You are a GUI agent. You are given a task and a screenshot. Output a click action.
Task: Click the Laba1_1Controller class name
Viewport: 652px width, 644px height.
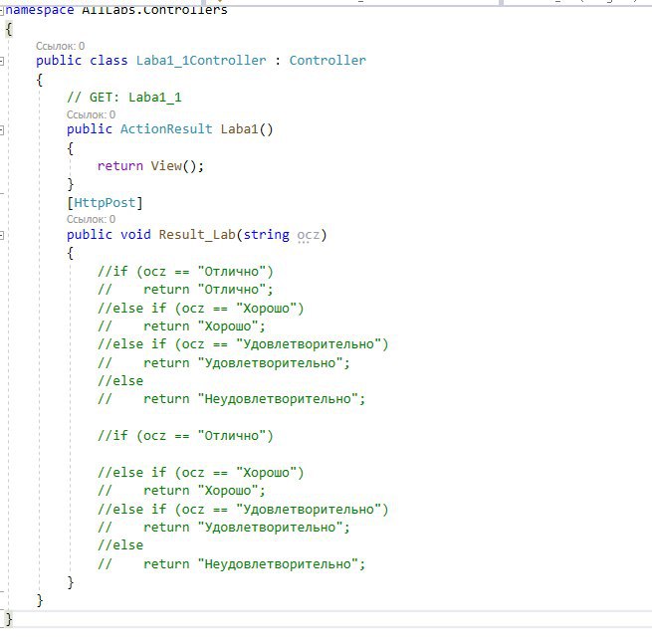pos(201,61)
